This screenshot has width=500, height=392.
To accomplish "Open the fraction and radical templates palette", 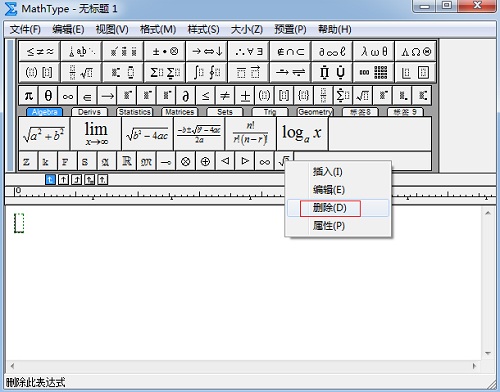I will 81,72.
